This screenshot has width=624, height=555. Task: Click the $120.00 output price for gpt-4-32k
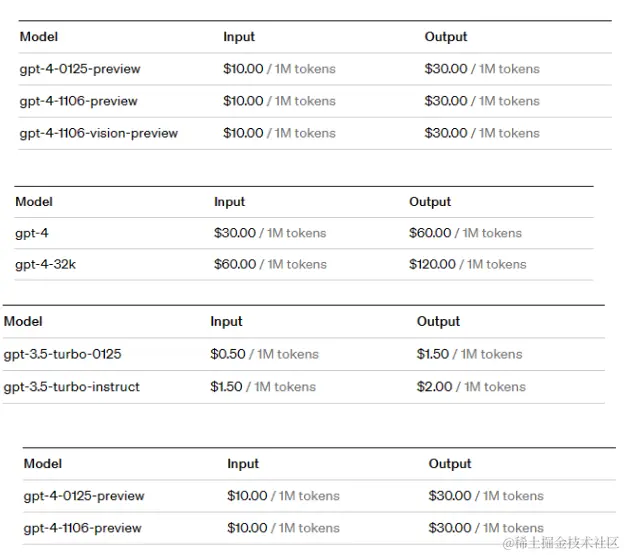point(432,264)
